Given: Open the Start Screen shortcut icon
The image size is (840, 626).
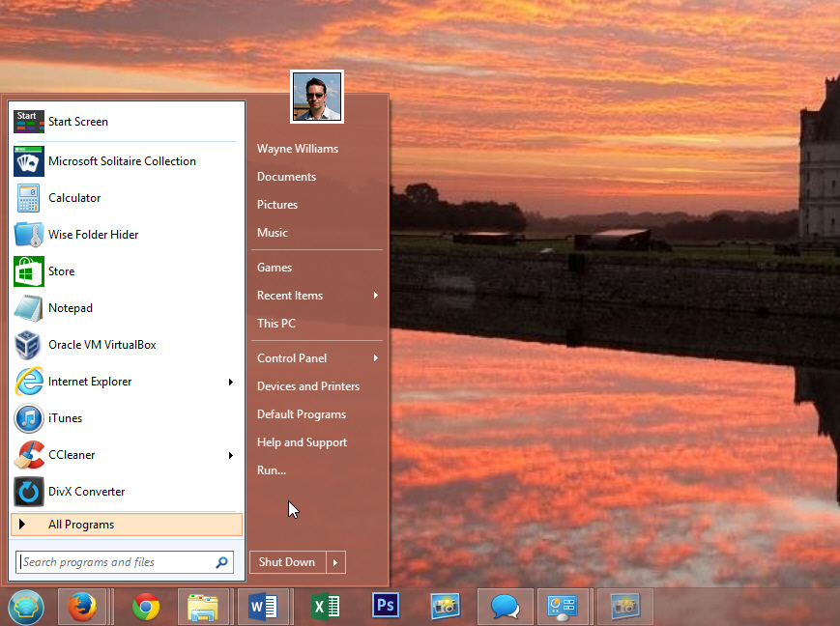Looking at the screenshot, I should coord(28,122).
